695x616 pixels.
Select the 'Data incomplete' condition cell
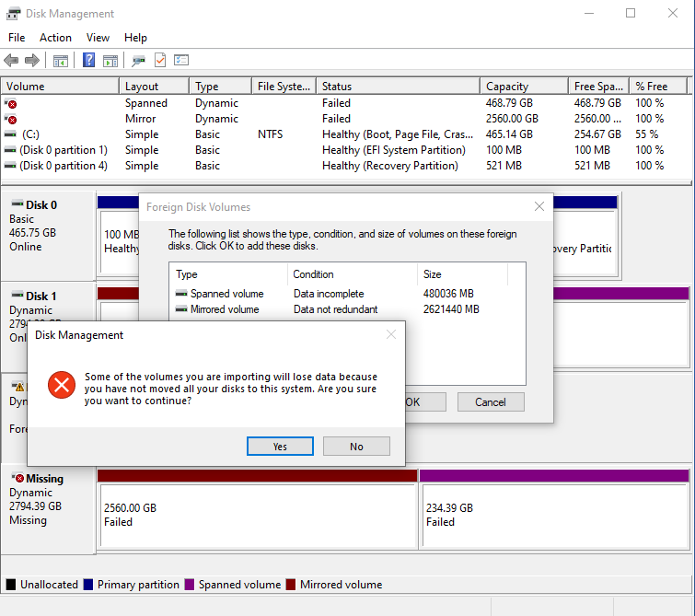coord(329,294)
